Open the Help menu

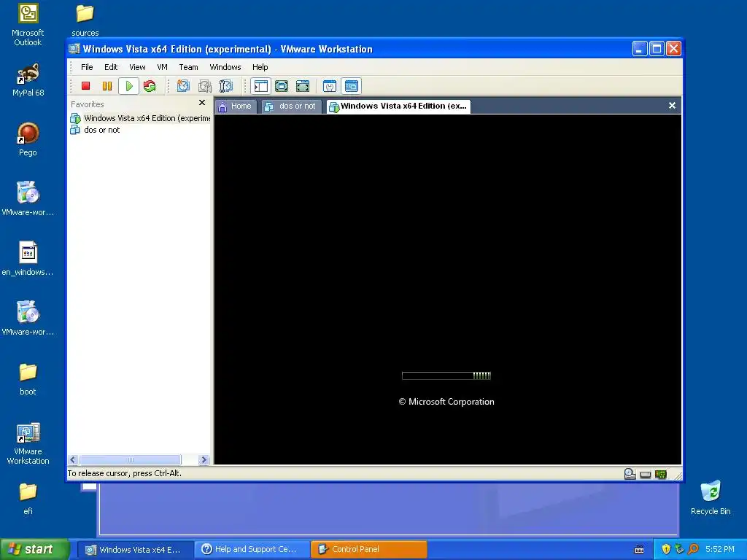pyautogui.click(x=260, y=67)
